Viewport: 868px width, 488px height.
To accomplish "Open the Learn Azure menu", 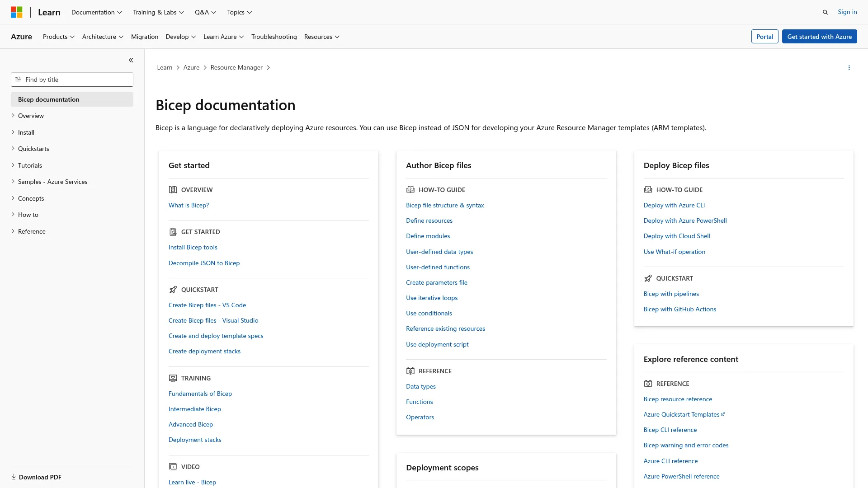I will pos(224,37).
